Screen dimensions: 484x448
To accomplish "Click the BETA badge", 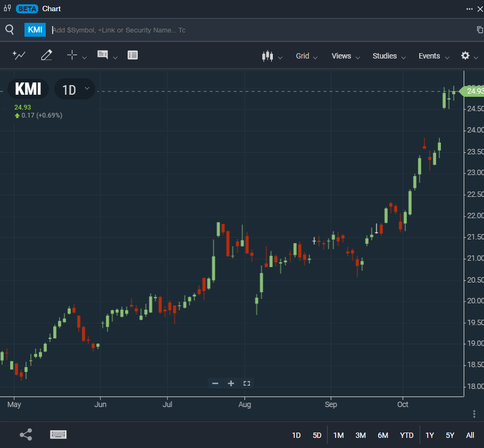I will [x=27, y=9].
